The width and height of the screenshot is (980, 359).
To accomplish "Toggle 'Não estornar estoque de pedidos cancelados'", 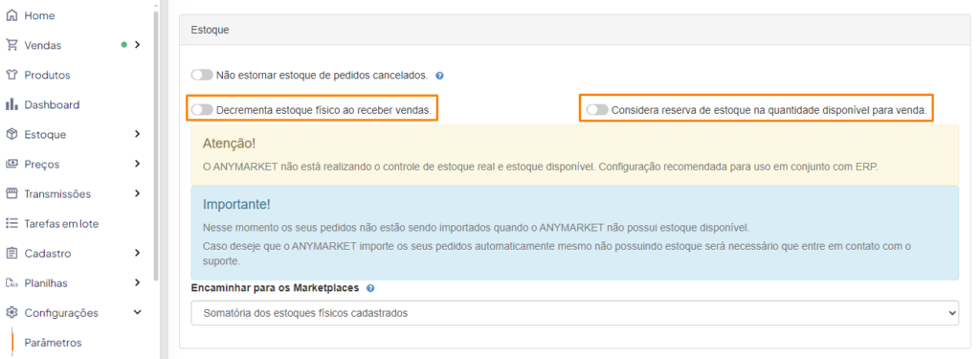I will (x=202, y=75).
